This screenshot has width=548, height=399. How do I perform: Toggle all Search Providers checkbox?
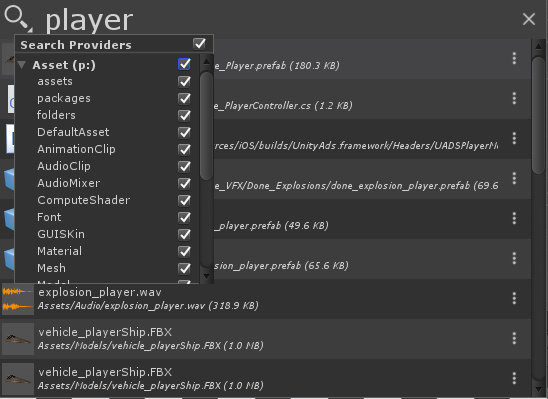click(x=200, y=44)
